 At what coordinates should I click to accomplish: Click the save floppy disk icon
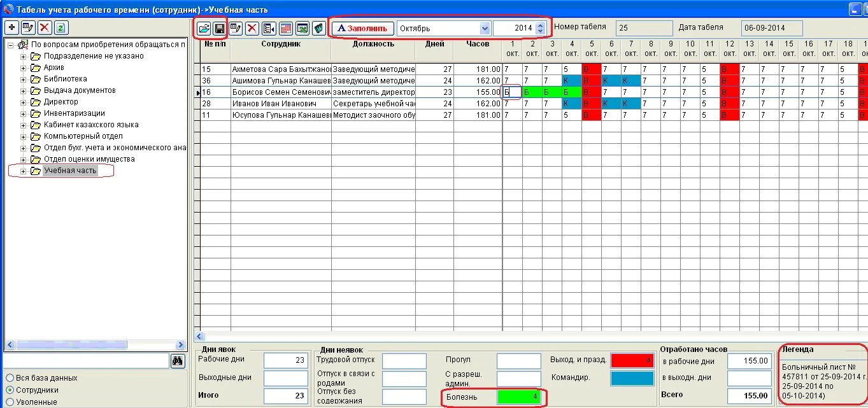[x=219, y=28]
